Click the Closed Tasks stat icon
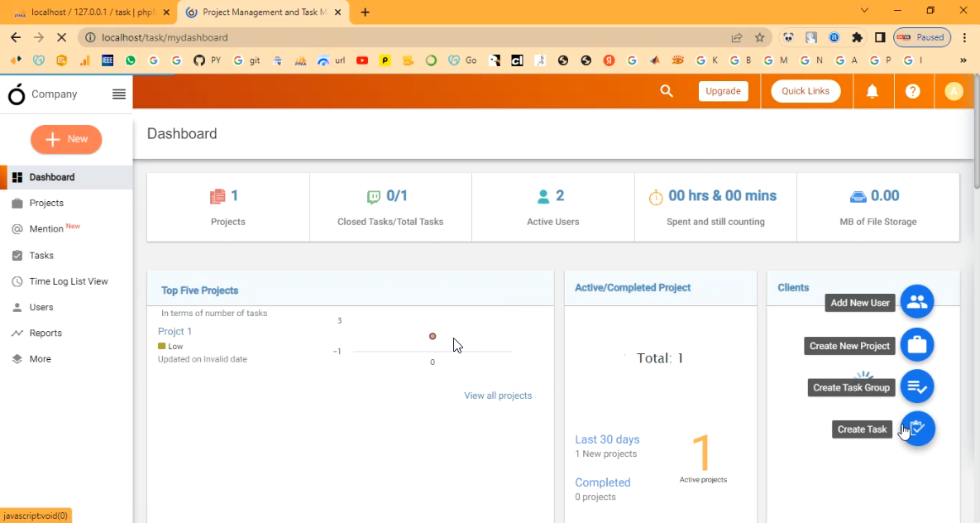 click(374, 197)
